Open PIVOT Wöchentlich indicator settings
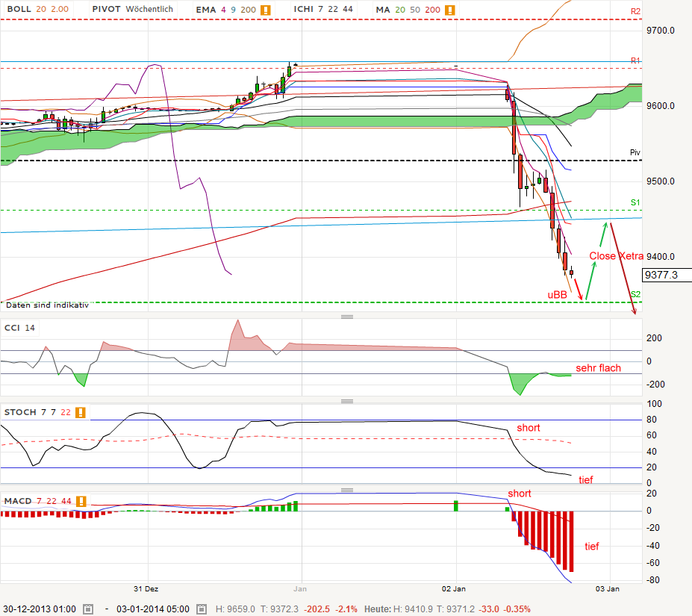 click(132, 9)
